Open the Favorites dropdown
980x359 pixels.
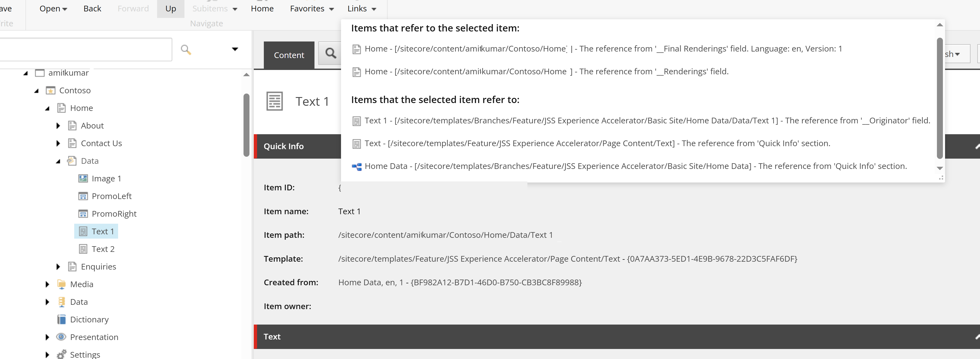point(311,9)
